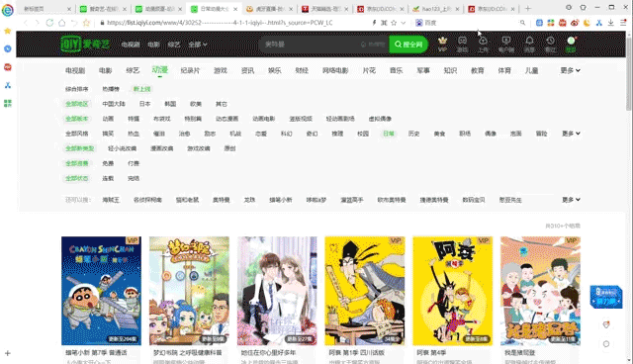The image size is (633, 364).
Task: Expand 全部 dropdown in iQIYI header
Action: 198,45
